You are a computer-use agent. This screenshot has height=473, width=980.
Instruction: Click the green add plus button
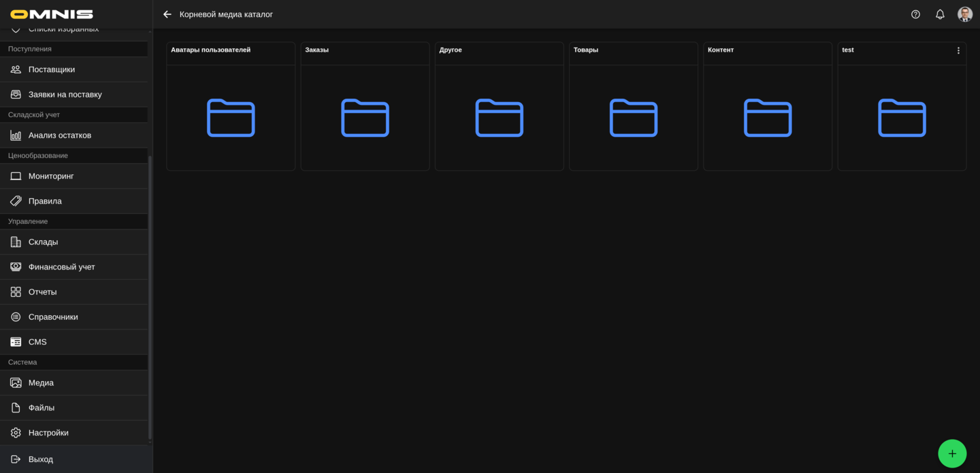point(951,453)
